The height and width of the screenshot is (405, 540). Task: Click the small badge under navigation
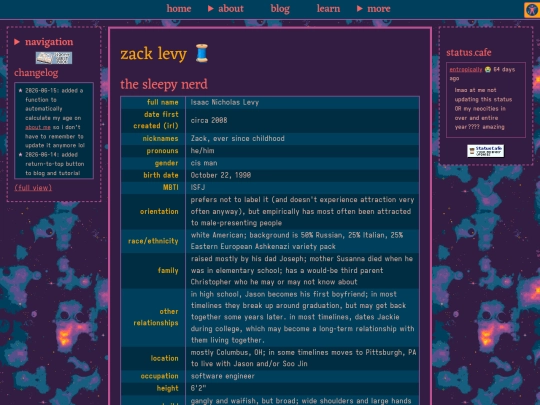click(x=54, y=58)
